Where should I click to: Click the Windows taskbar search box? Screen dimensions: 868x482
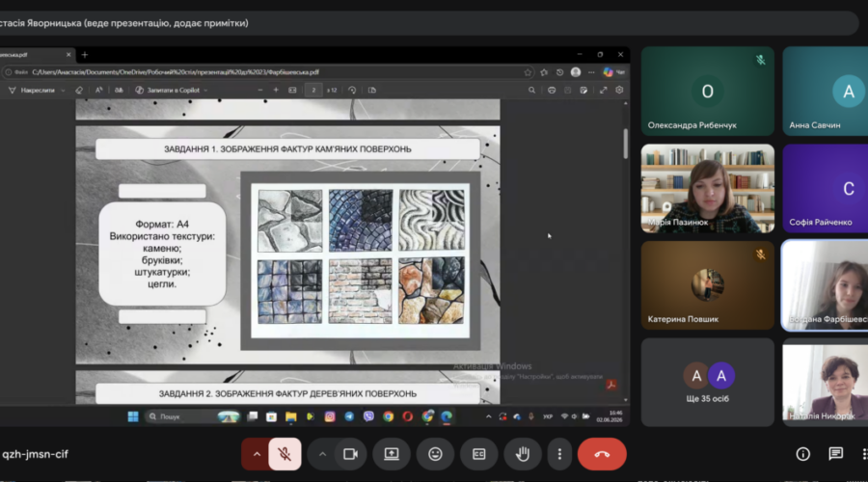coord(193,416)
